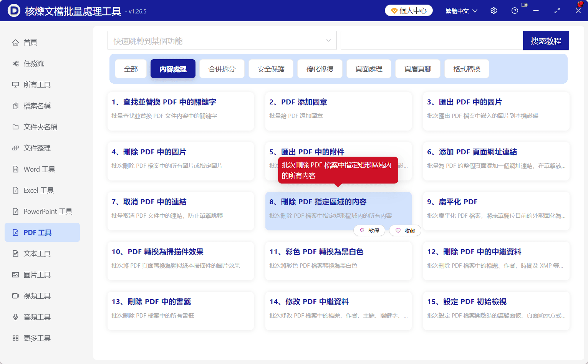Open the 快速跳轉到某個功能 combo box
The width and height of the screenshot is (588, 364).
pos(222,40)
